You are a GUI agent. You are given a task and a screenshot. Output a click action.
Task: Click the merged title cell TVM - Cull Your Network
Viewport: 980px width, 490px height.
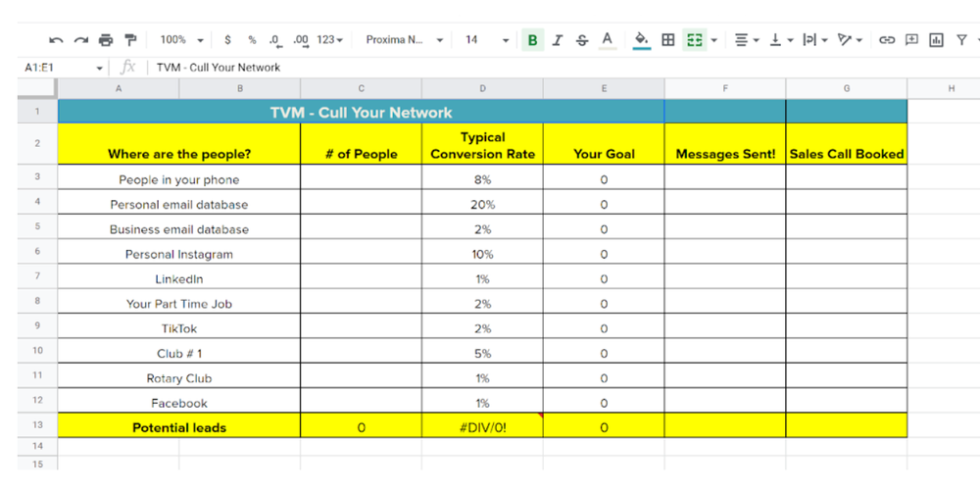(x=361, y=112)
